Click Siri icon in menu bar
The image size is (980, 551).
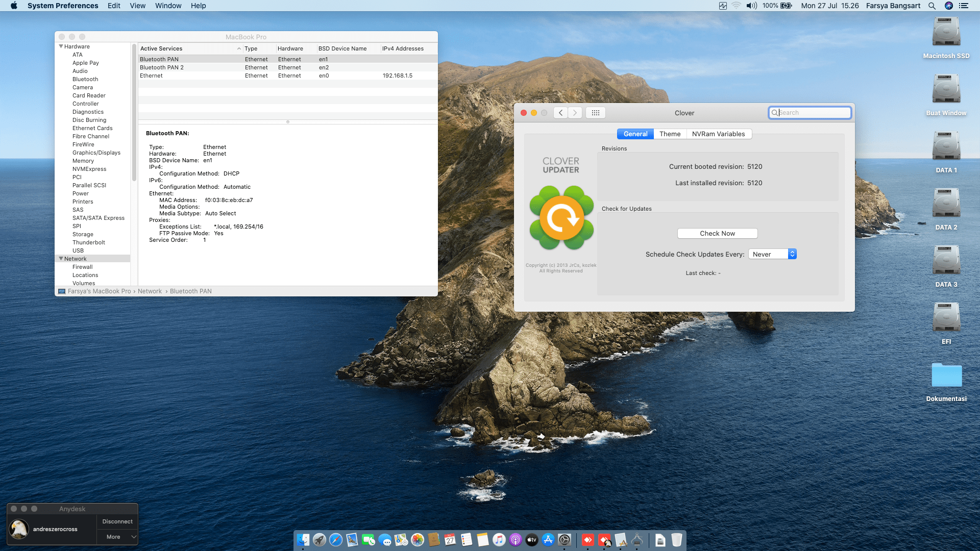949,6
